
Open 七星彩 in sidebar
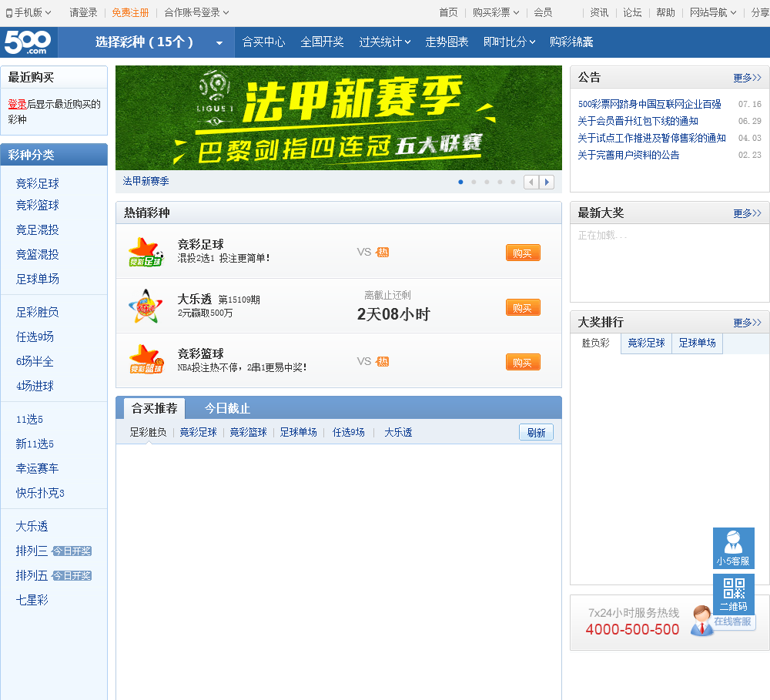pyautogui.click(x=32, y=600)
